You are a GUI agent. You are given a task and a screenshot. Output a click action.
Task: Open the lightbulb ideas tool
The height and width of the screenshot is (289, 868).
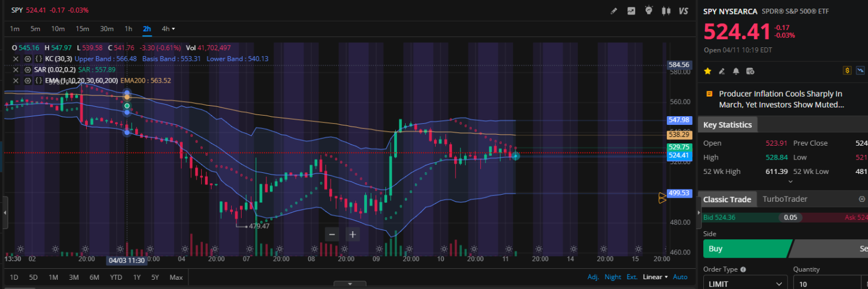point(648,10)
